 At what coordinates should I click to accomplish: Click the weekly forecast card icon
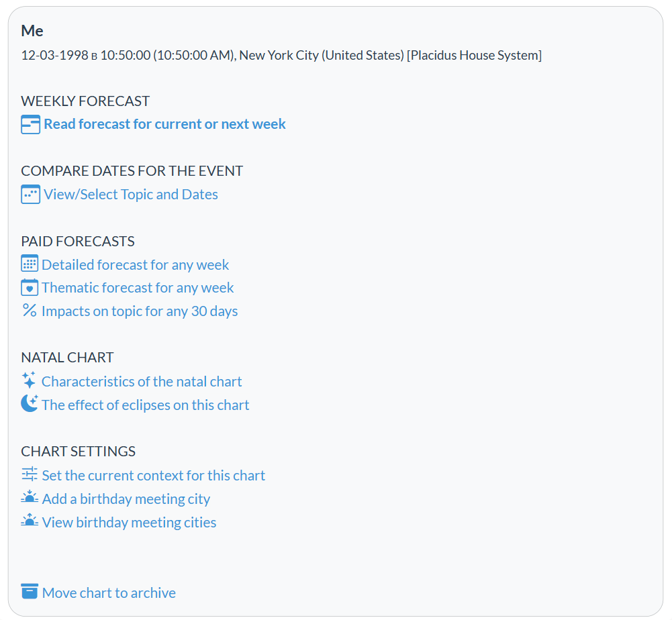tap(30, 124)
